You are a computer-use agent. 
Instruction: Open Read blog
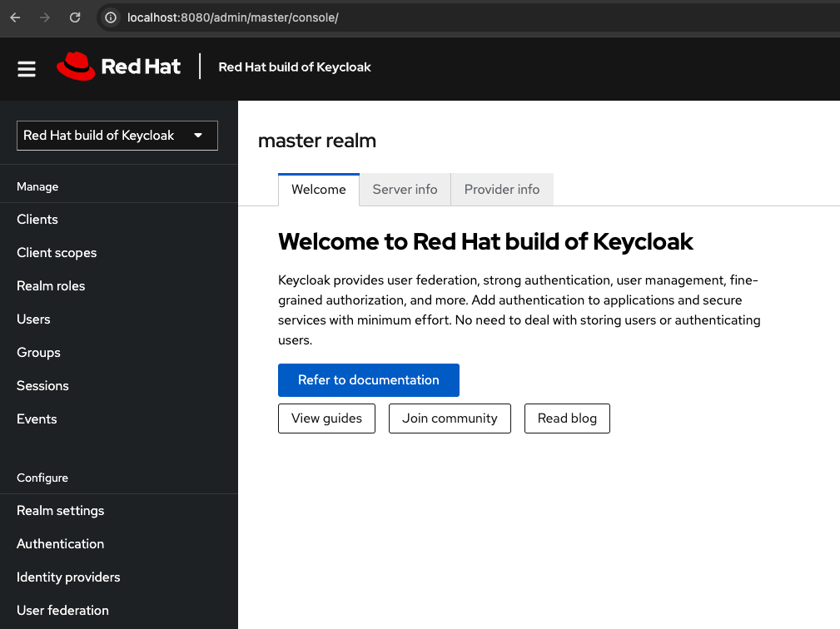(x=567, y=418)
